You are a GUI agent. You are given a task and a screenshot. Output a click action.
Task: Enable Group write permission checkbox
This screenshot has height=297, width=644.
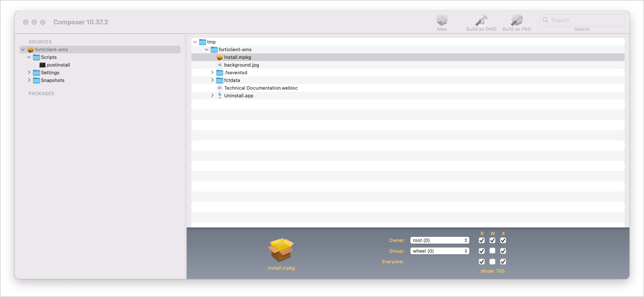coord(492,251)
